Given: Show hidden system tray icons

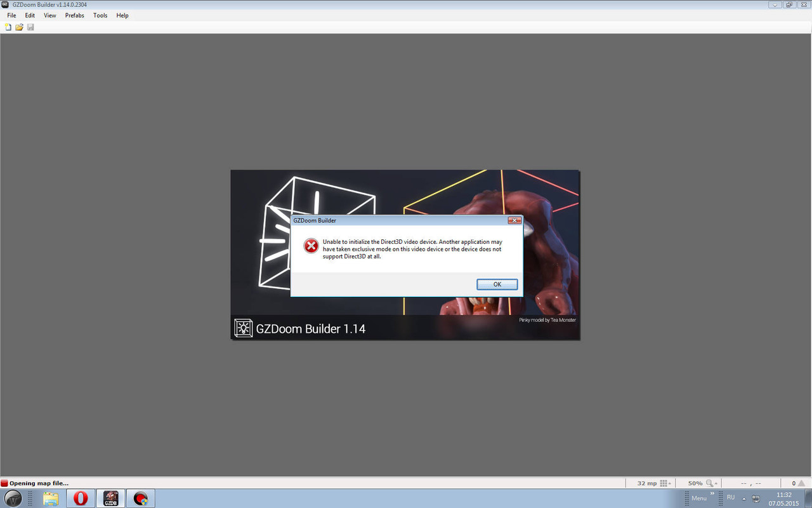Looking at the screenshot, I should click(743, 498).
